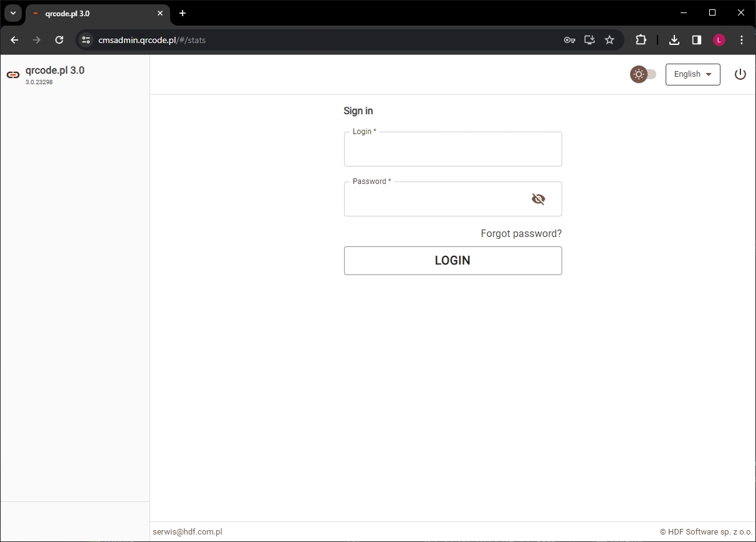Image resolution: width=756 pixels, height=542 pixels.
Task: Open the qrcode.pl logo in the sidebar
Action: [x=13, y=74]
